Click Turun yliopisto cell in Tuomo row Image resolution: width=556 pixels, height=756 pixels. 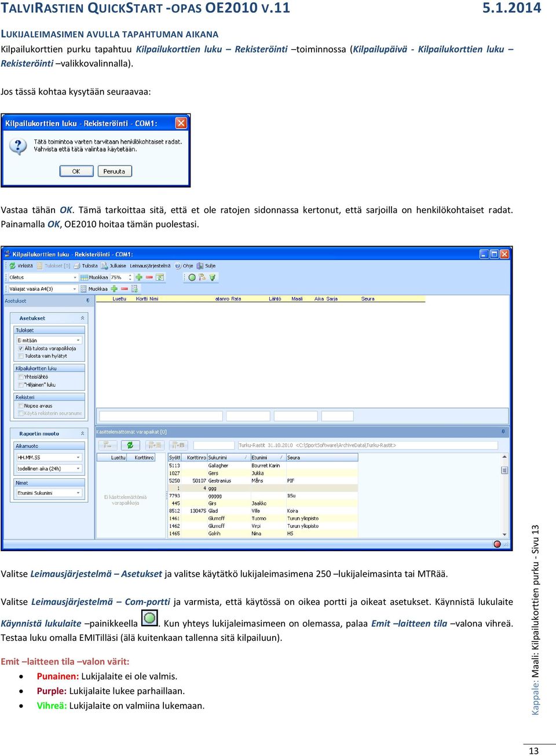pos(303,518)
